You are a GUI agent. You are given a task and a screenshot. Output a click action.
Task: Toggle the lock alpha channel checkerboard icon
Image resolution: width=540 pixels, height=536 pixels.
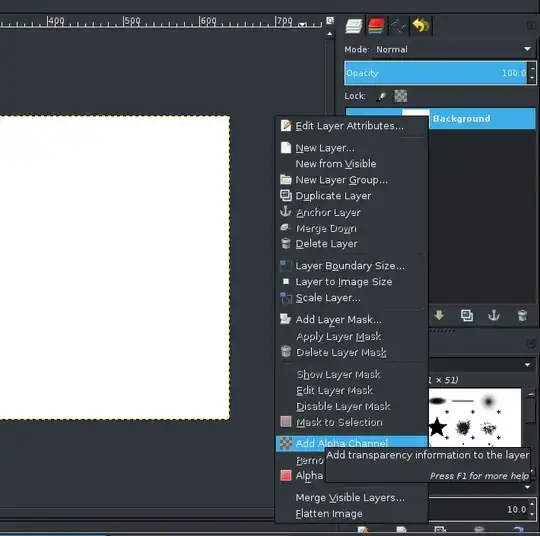click(x=401, y=96)
